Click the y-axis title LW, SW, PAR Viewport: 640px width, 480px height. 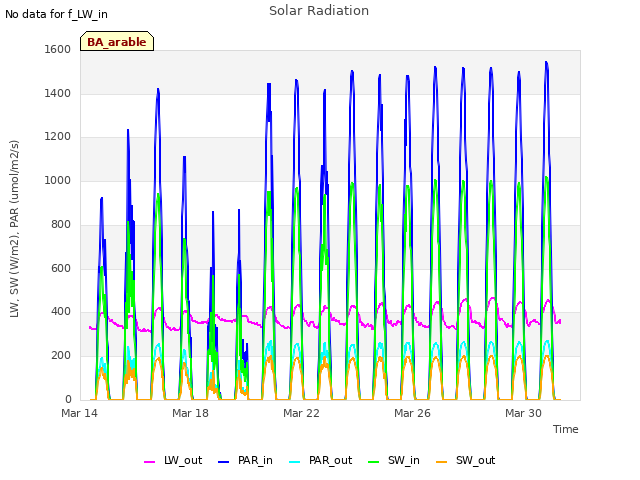pos(14,229)
